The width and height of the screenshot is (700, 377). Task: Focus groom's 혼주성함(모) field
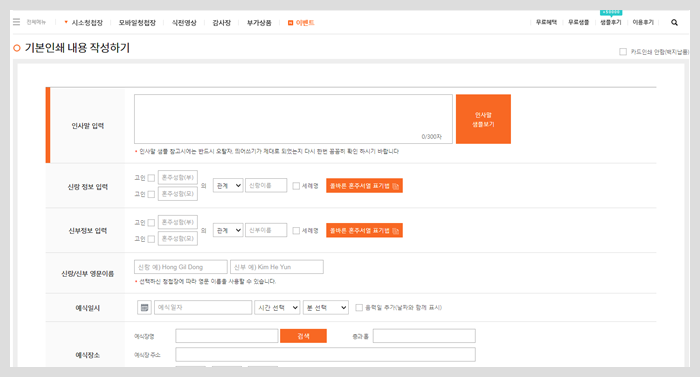click(178, 194)
